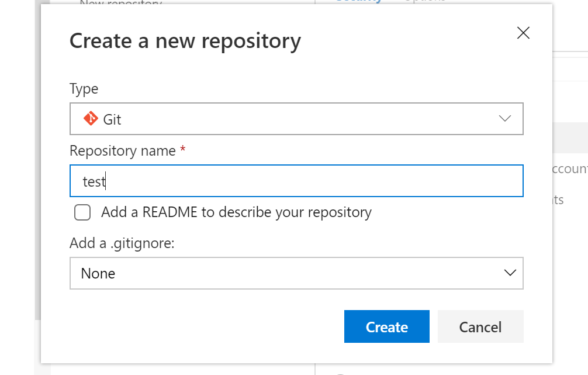Enable the Add a README checkbox
This screenshot has height=375, width=588.
tap(82, 212)
